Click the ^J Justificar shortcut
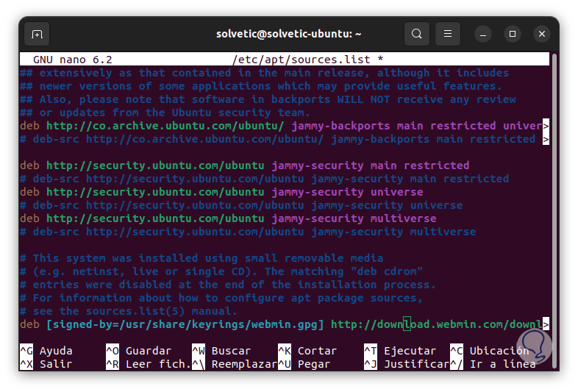 (407, 364)
